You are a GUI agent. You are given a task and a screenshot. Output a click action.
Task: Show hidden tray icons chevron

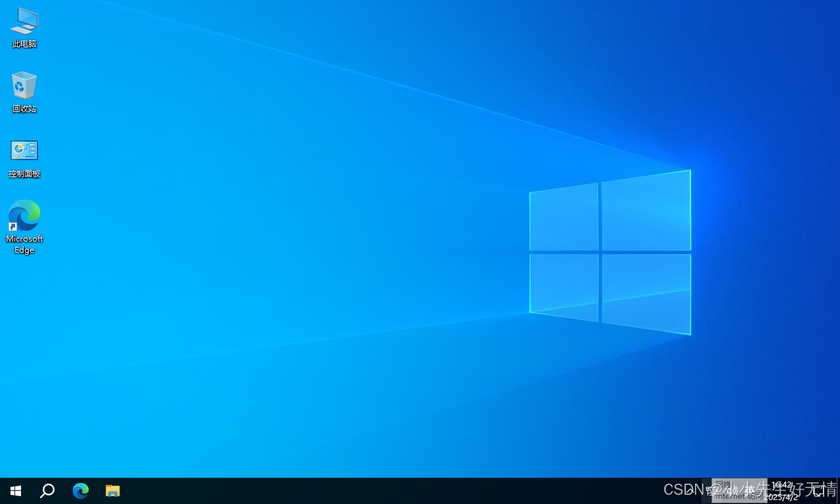click(x=690, y=491)
